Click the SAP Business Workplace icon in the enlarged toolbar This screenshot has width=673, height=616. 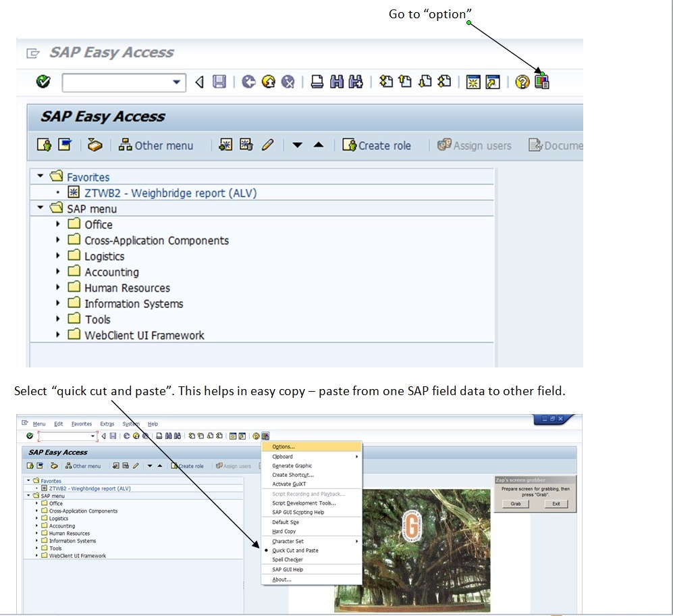[x=95, y=145]
